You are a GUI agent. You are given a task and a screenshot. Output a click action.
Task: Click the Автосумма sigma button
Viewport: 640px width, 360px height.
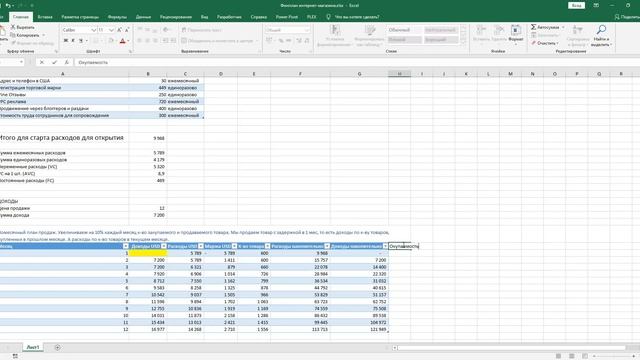pos(545,27)
